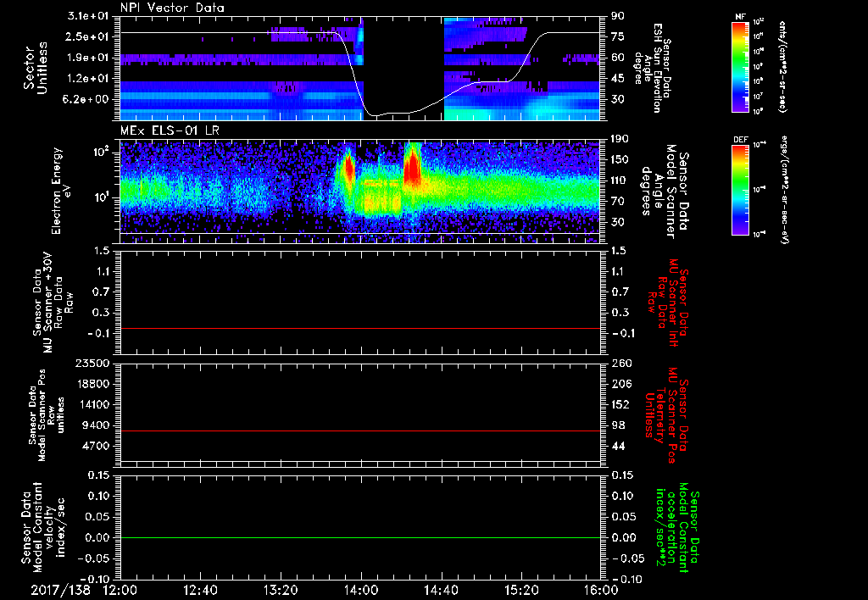Click the 23500 scanner position tick
Image resolution: width=868 pixels, height=600 pixels.
[x=93, y=364]
